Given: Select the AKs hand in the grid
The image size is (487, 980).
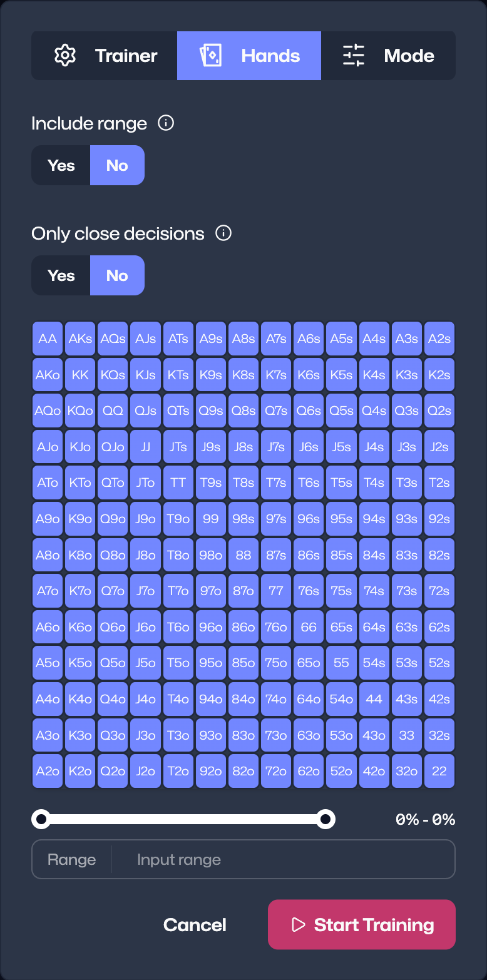Looking at the screenshot, I should coord(80,339).
